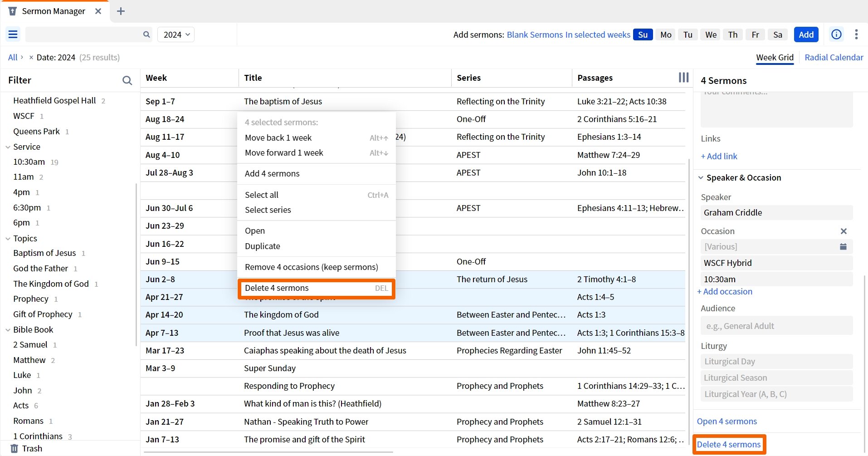Open a new tab with plus icon
The width and height of the screenshot is (868, 456).
[x=121, y=11]
